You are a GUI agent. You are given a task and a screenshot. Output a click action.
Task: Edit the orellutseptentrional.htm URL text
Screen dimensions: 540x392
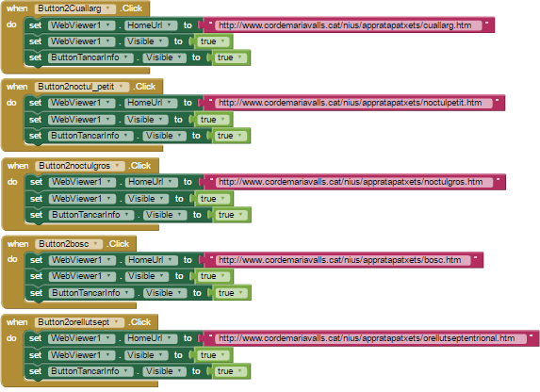pos(371,338)
